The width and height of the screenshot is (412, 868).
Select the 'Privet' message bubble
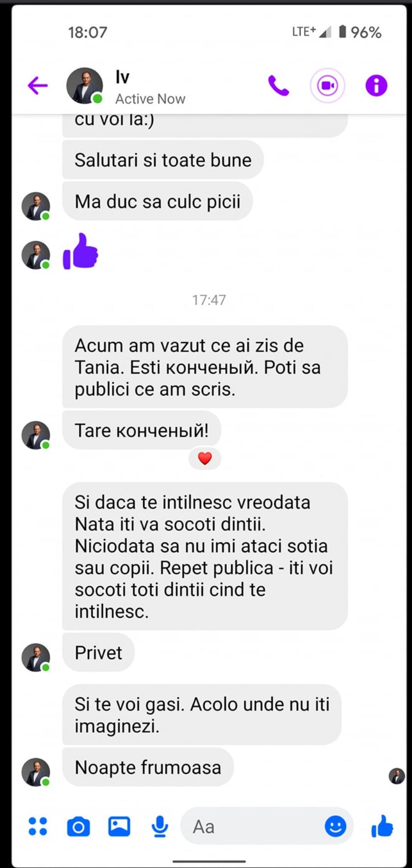[98, 653]
